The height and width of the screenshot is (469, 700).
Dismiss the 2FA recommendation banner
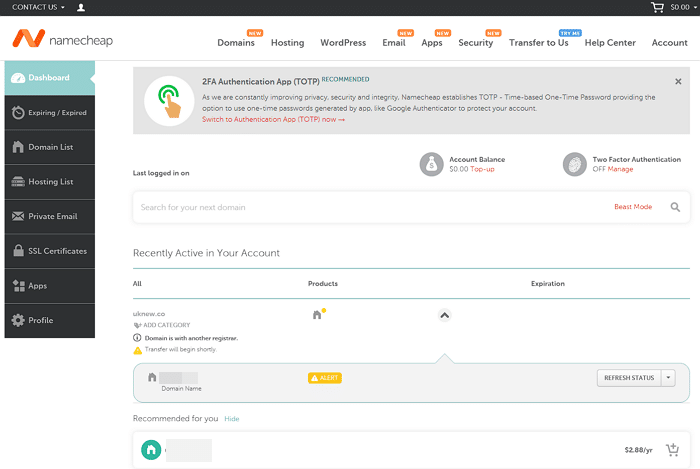[x=678, y=81]
